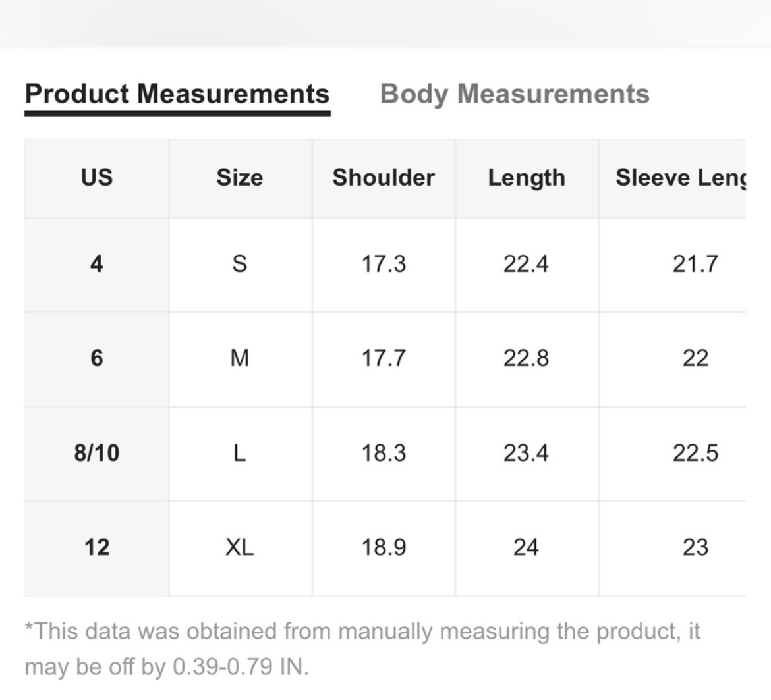Switch to the Body Measurements tab

[x=514, y=94]
